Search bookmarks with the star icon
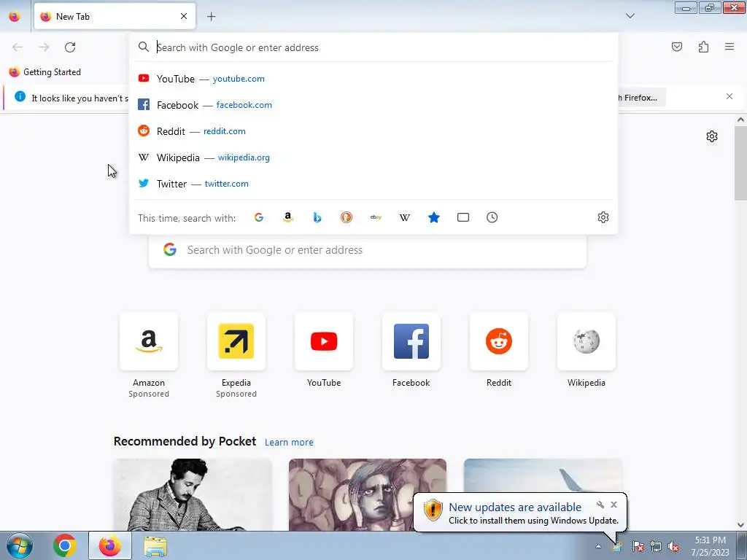 pos(433,217)
